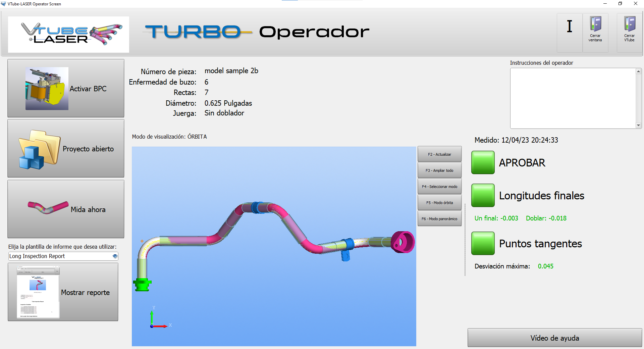The width and height of the screenshot is (644, 349).
Task: Open the Vídeo de ayuda help video
Action: [x=555, y=338]
